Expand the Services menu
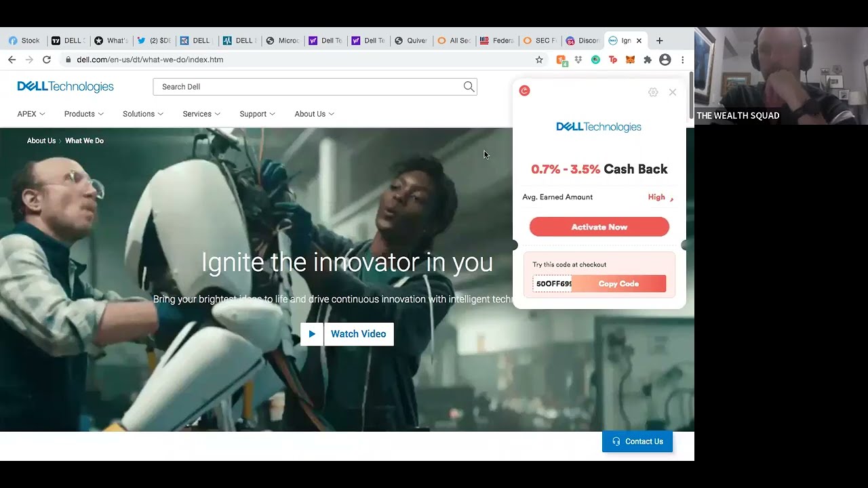 click(201, 114)
